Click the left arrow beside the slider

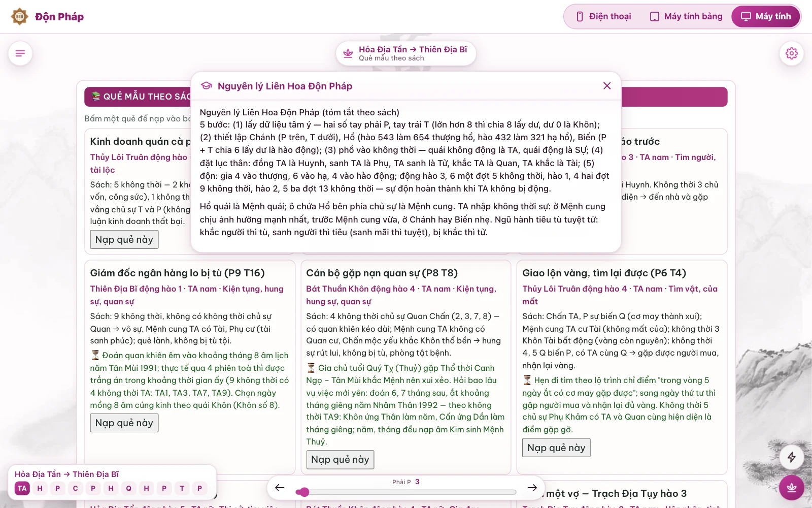(x=280, y=488)
